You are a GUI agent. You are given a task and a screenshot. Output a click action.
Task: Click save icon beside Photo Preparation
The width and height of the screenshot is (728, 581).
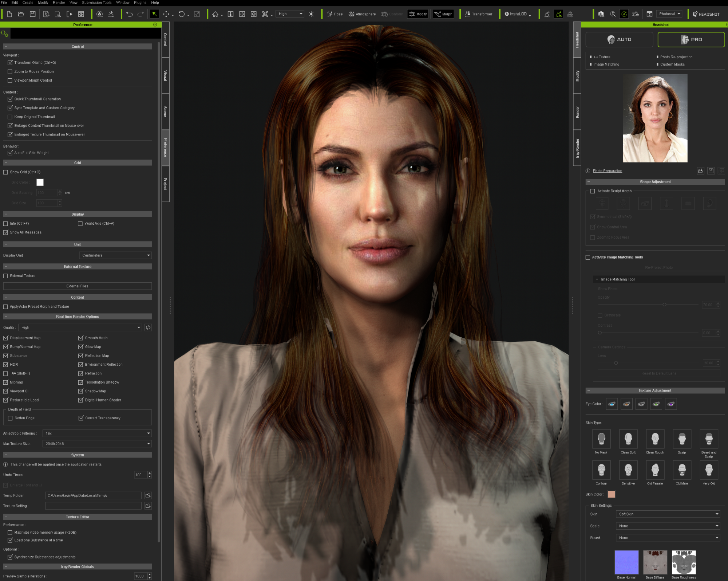coord(711,170)
